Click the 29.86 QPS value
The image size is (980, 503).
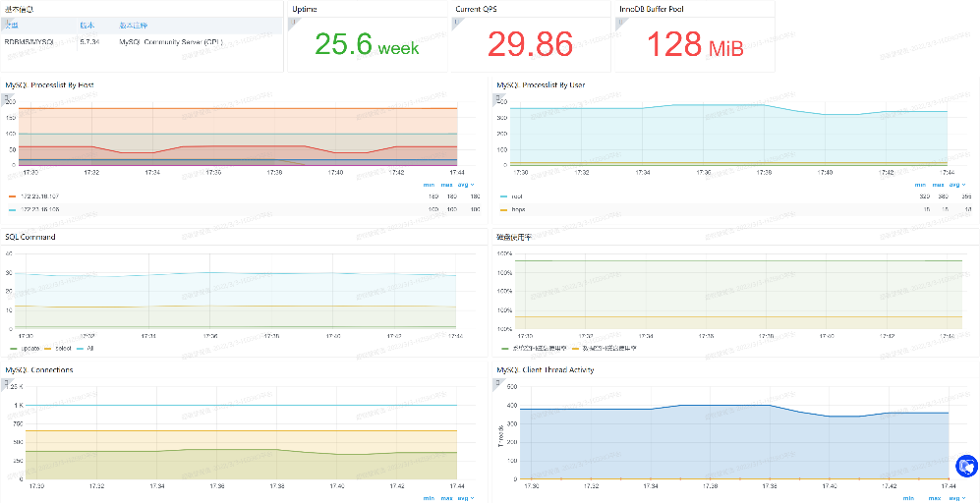tap(530, 44)
